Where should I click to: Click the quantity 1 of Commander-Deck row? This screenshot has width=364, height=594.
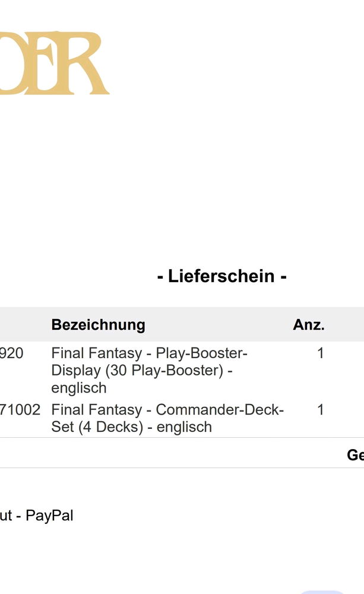[x=321, y=409]
